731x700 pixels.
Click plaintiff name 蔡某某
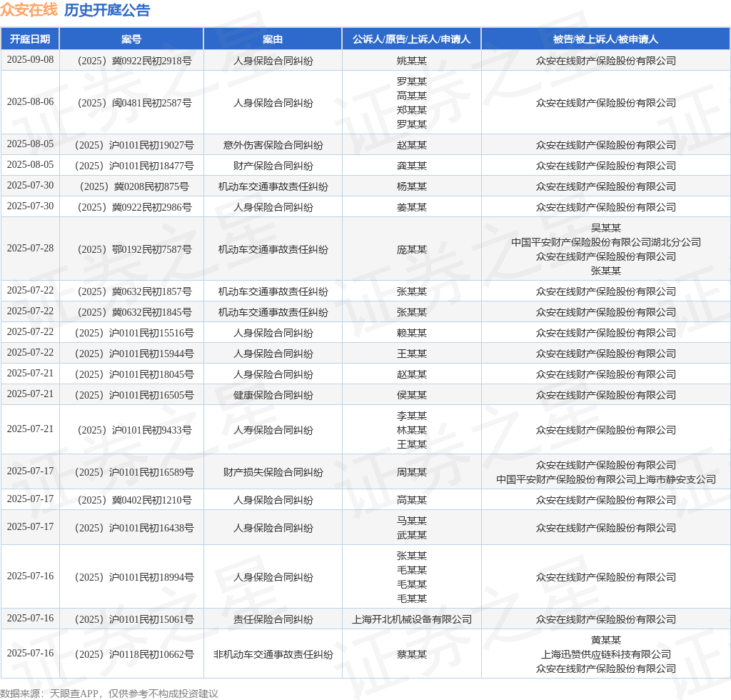pyautogui.click(x=412, y=654)
